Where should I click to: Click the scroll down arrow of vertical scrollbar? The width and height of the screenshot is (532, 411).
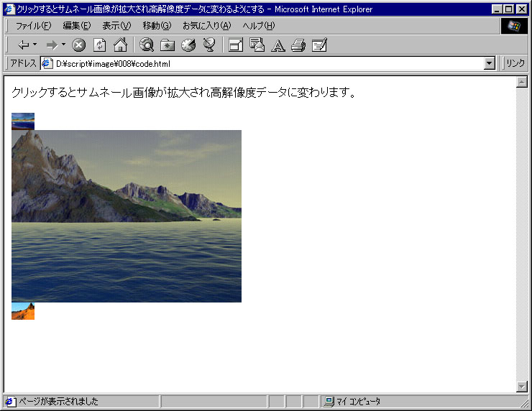click(521, 387)
